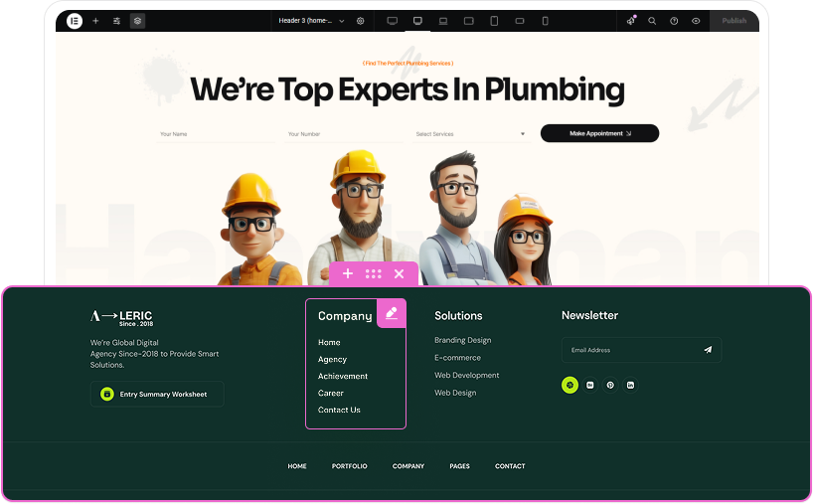Open the Structure layers panel

(x=137, y=20)
